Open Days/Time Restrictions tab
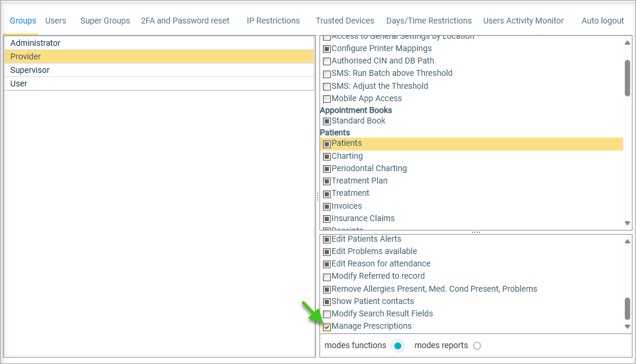636x364 pixels. tap(429, 21)
